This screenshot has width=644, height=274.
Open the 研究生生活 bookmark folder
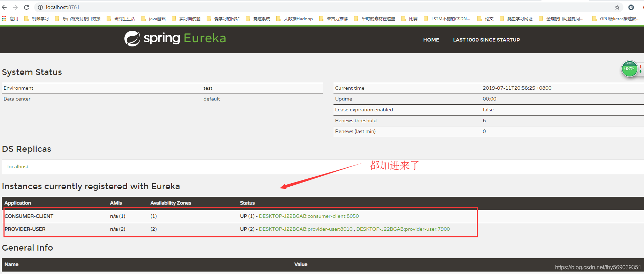[121, 18]
